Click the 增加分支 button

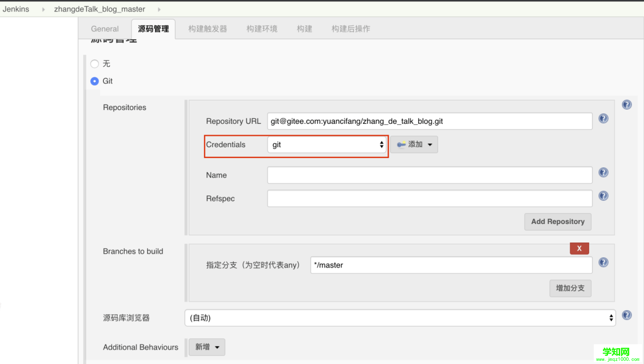[570, 288]
